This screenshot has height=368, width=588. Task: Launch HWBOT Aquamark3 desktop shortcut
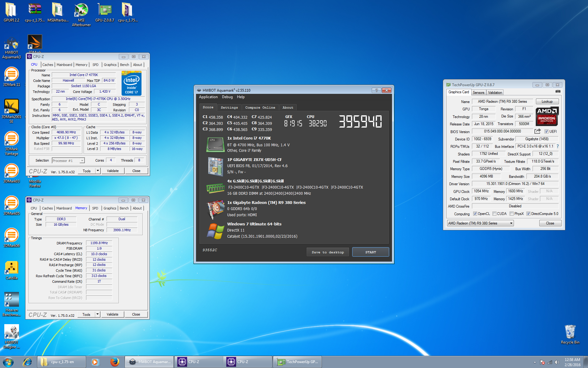point(11,48)
